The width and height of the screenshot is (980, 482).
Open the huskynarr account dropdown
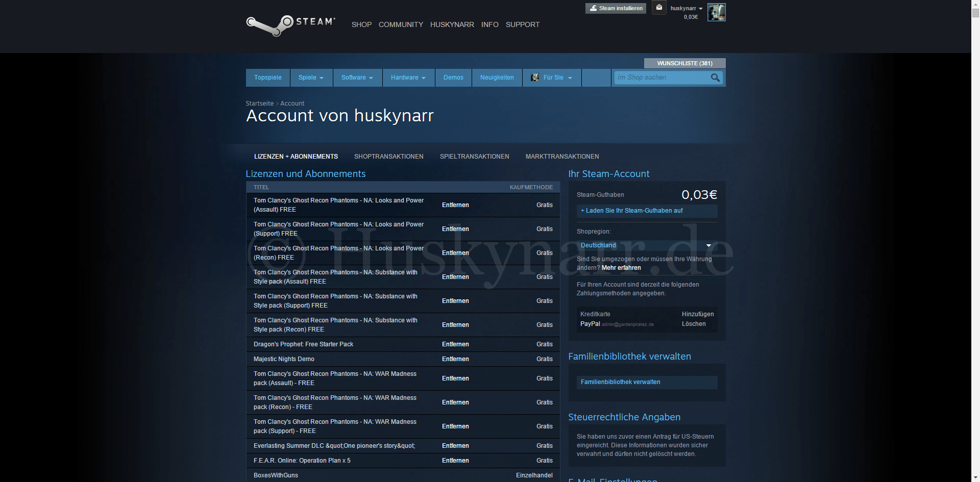point(687,8)
